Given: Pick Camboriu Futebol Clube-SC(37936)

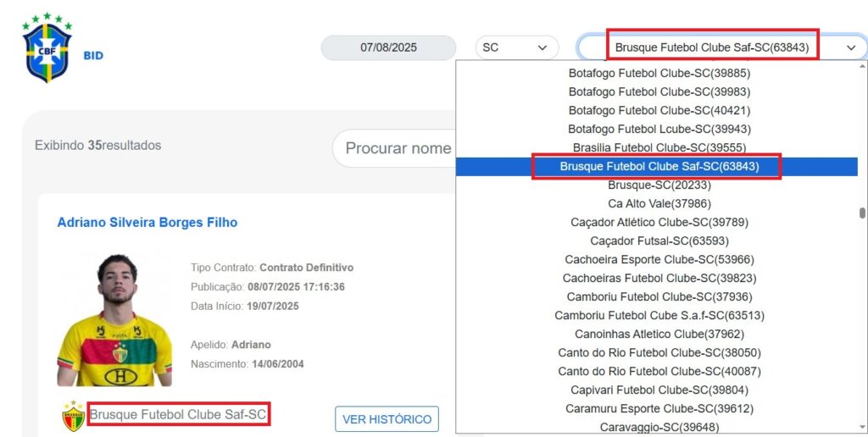Looking at the screenshot, I should pos(659,296).
